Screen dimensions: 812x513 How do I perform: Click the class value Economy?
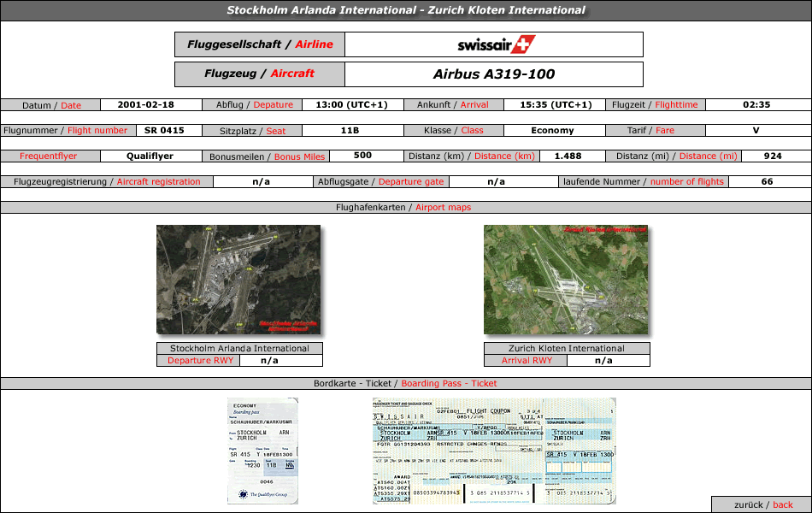tap(552, 131)
